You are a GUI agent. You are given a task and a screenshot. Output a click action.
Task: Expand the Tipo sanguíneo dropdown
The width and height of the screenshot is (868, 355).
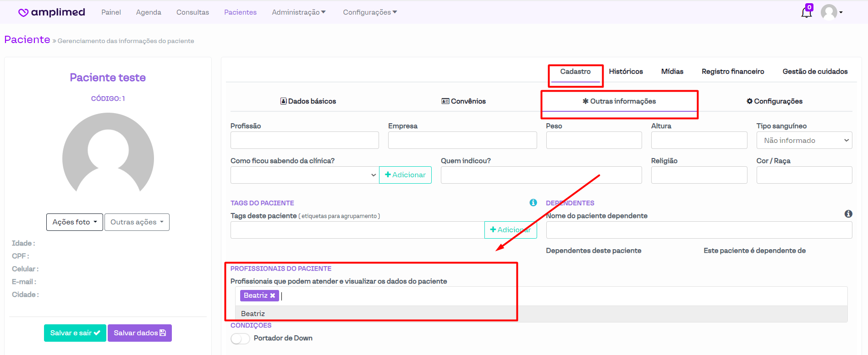pyautogui.click(x=804, y=141)
